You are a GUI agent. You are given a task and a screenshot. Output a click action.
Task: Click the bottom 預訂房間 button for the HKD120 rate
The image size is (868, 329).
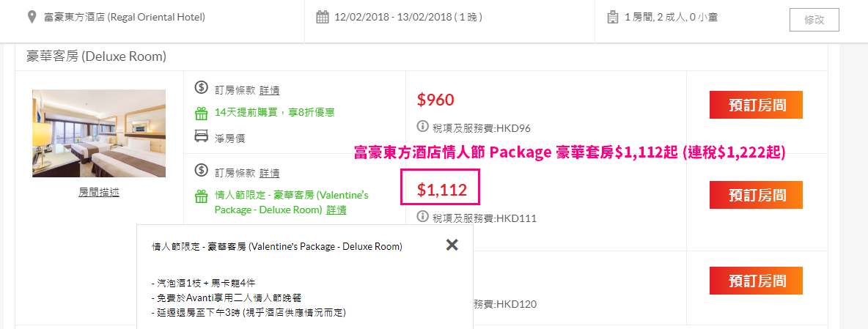[756, 281]
